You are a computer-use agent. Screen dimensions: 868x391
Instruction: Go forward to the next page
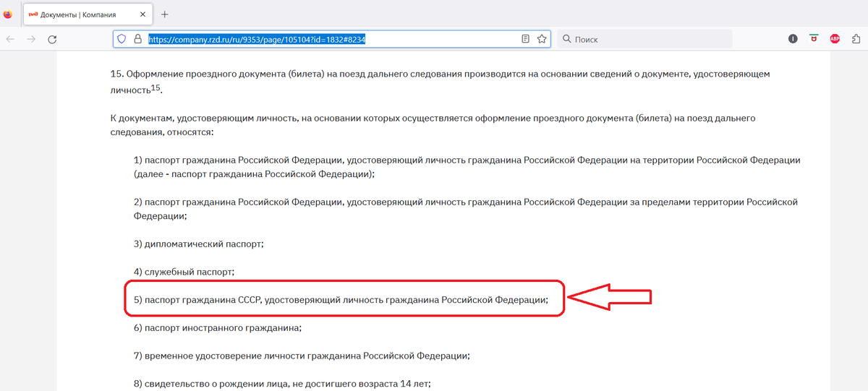(31, 39)
